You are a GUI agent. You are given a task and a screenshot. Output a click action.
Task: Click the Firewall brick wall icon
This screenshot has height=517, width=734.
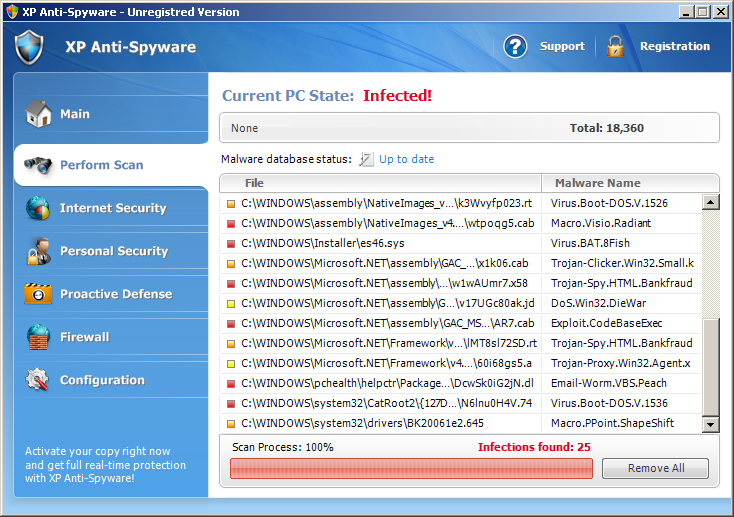pyautogui.click(x=39, y=337)
